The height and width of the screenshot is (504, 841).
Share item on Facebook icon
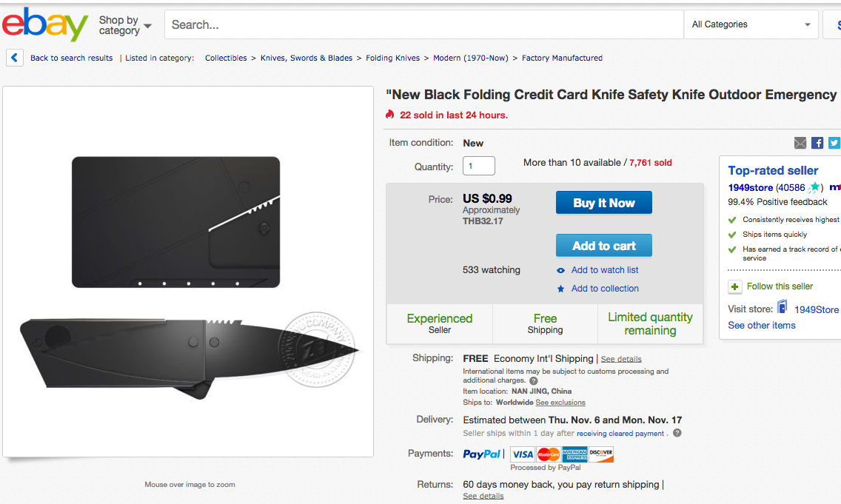point(817,143)
